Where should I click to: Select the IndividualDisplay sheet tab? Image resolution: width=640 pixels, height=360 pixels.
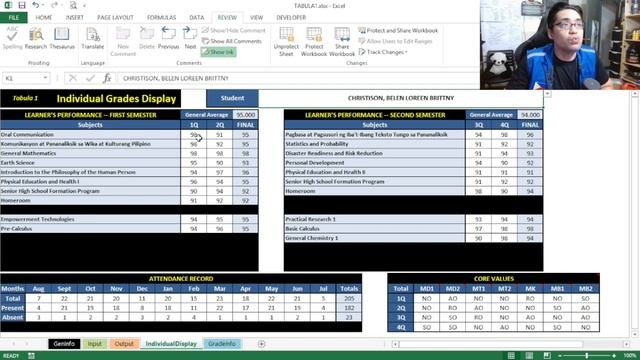[171, 344]
